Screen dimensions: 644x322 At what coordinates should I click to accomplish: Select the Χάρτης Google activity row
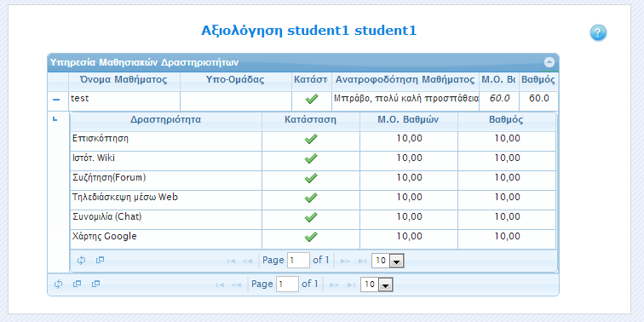tap(313, 239)
